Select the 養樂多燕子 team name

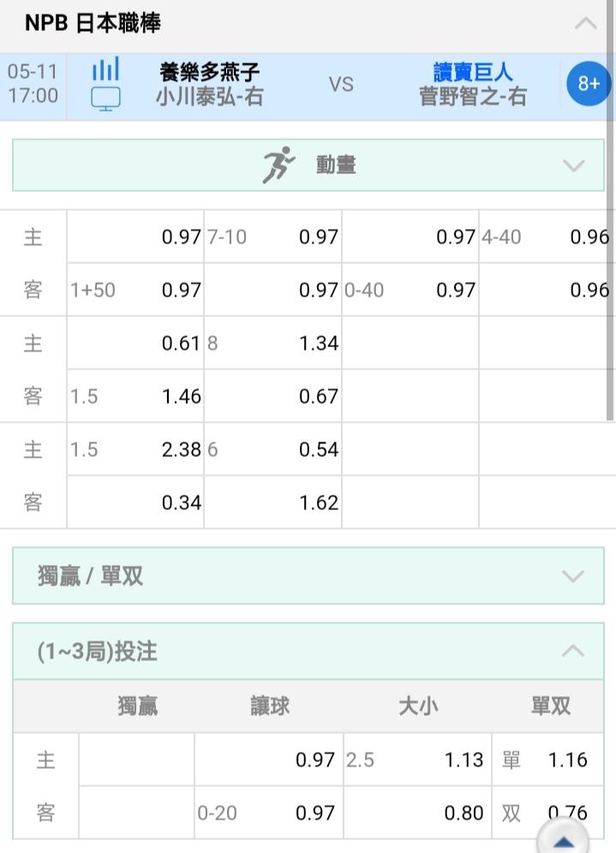pos(209,71)
